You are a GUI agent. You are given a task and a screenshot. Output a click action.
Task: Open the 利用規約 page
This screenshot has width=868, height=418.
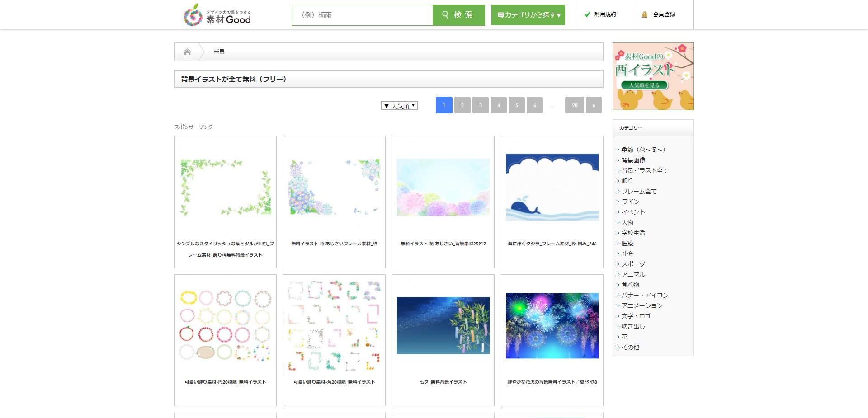click(x=605, y=14)
